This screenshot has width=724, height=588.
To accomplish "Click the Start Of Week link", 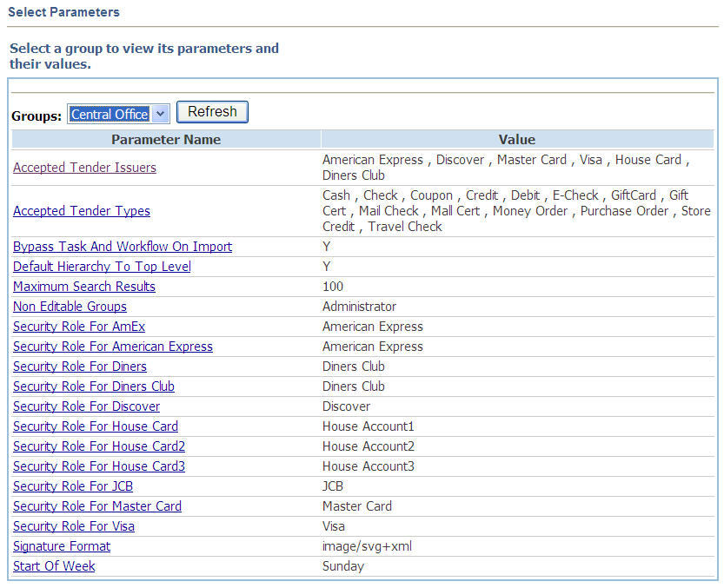I will pyautogui.click(x=54, y=566).
